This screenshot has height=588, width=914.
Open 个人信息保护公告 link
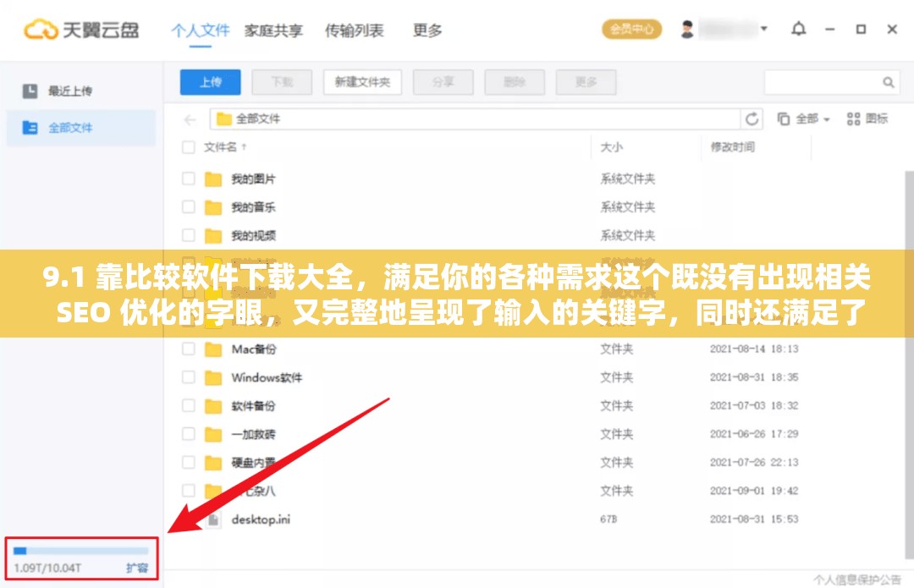(x=856, y=580)
